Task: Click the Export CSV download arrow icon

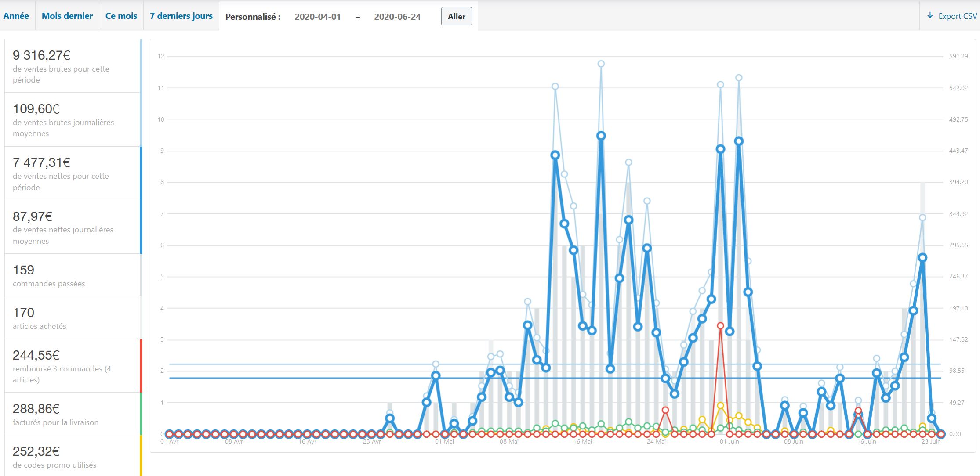Action: point(930,16)
